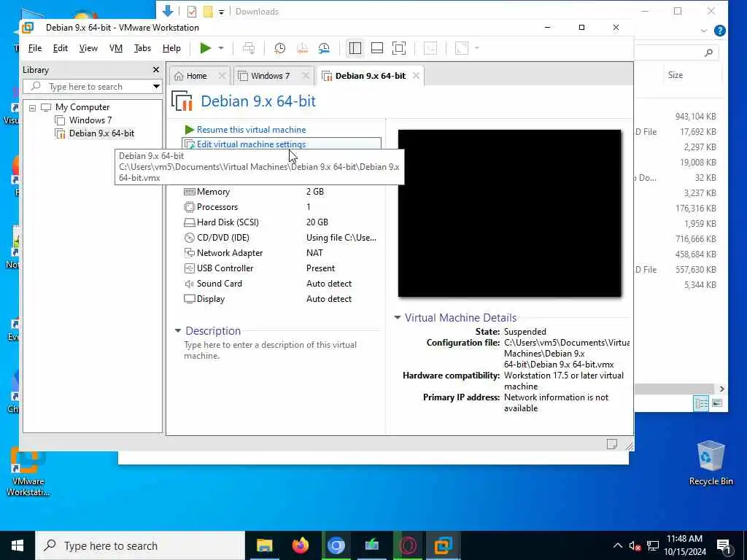Click the green Power On play button

(205, 48)
